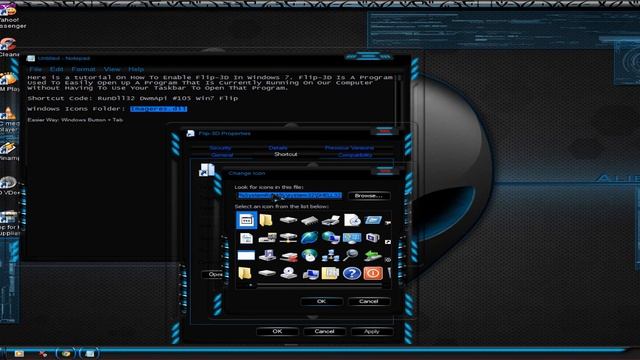Select the networked computers icon
The width and height of the screenshot is (640, 360).
[331, 256]
